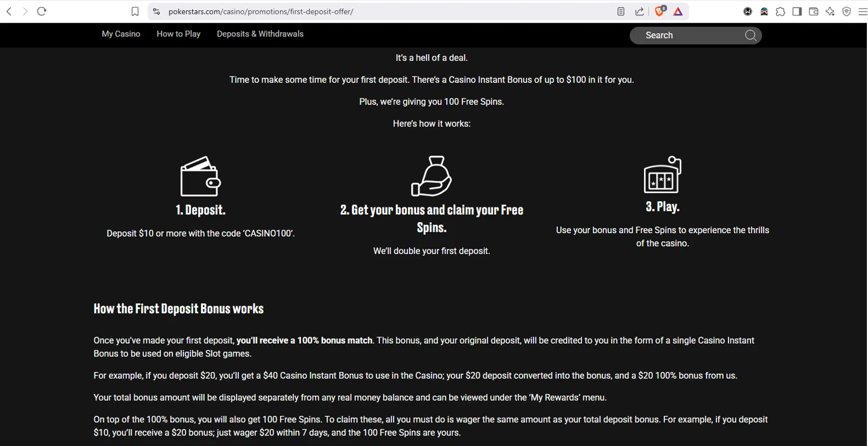868x446 pixels.
Task: Go back with the browser back arrow
Action: 9,12
